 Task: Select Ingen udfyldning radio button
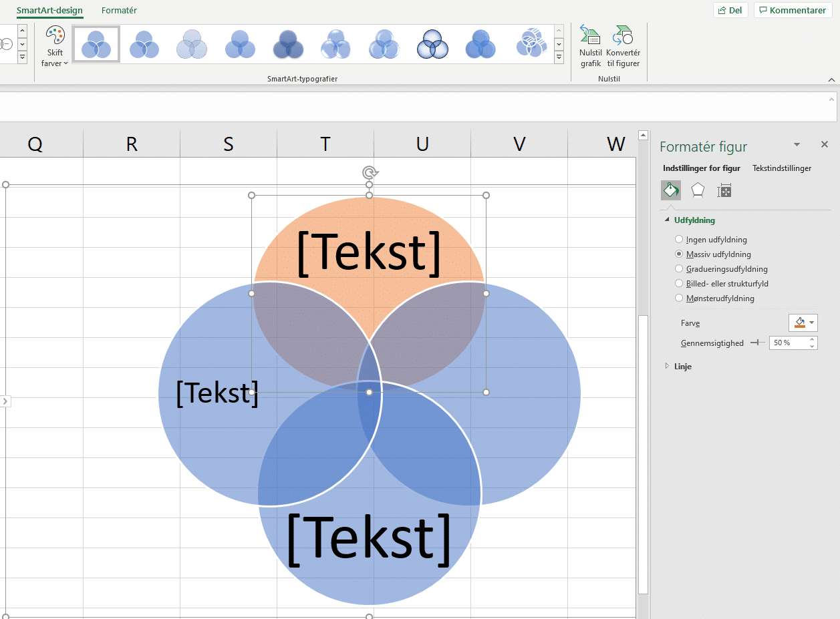tap(679, 240)
